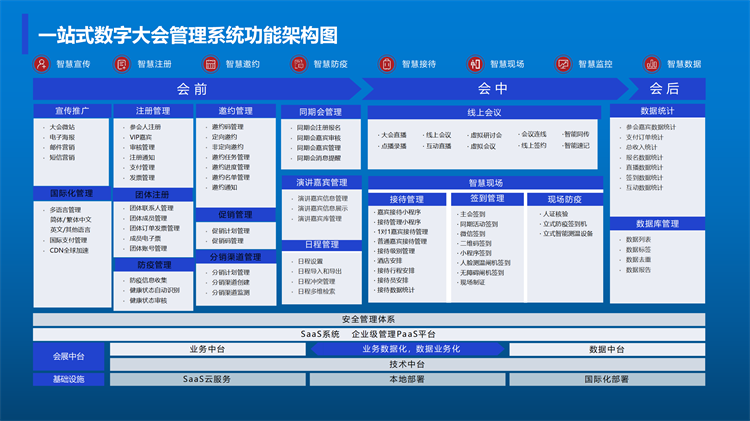Click the 促销计划管理 list item
The image size is (750, 421).
[231, 231]
